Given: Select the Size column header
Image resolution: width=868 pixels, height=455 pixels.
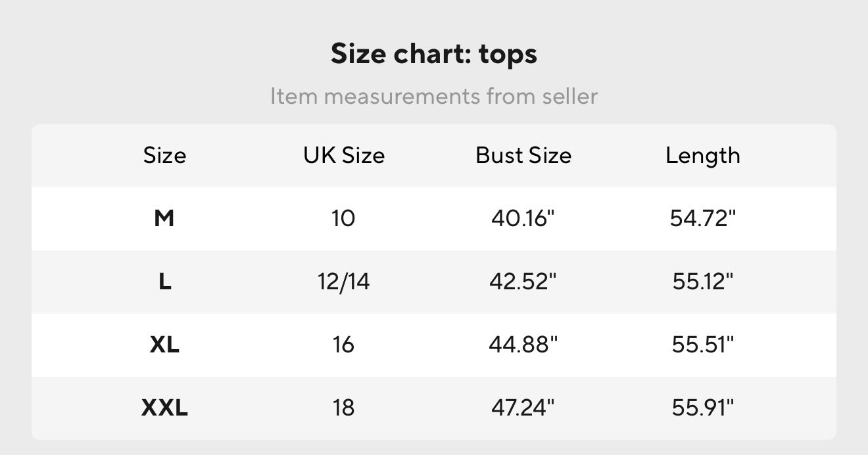Looking at the screenshot, I should pos(164,156).
